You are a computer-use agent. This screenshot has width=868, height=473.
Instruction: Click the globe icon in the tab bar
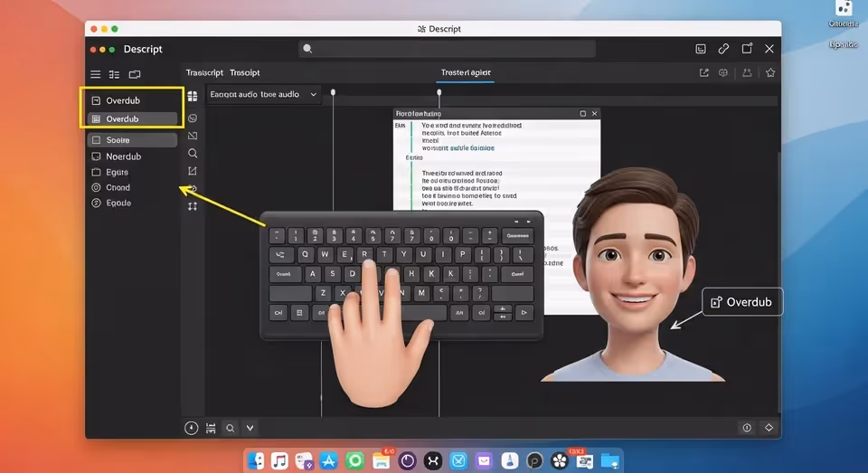[x=723, y=72]
